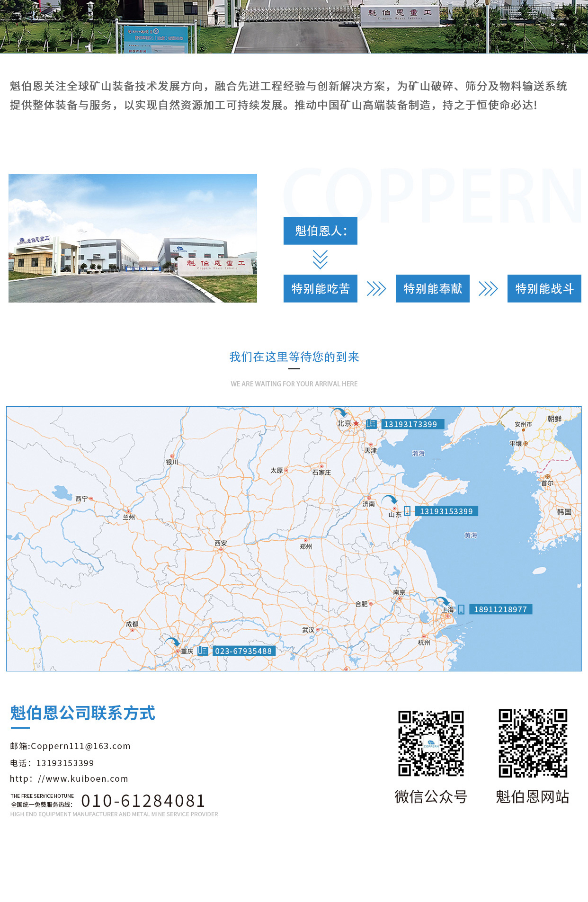The image size is (588, 902).
Task: Click the curved blue arrow above Shandong
Action: (390, 500)
